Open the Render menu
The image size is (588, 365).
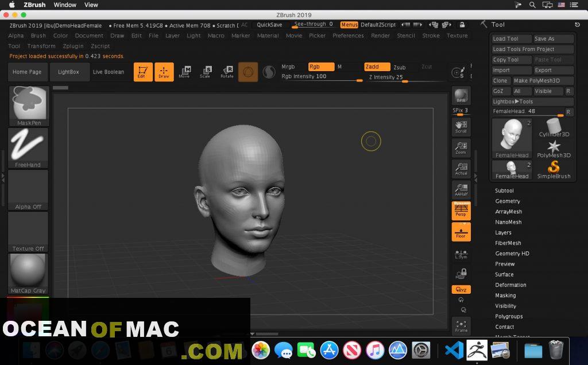[x=380, y=36]
